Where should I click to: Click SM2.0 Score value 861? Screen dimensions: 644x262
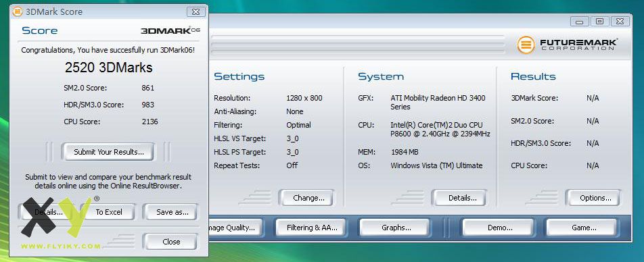[148, 88]
